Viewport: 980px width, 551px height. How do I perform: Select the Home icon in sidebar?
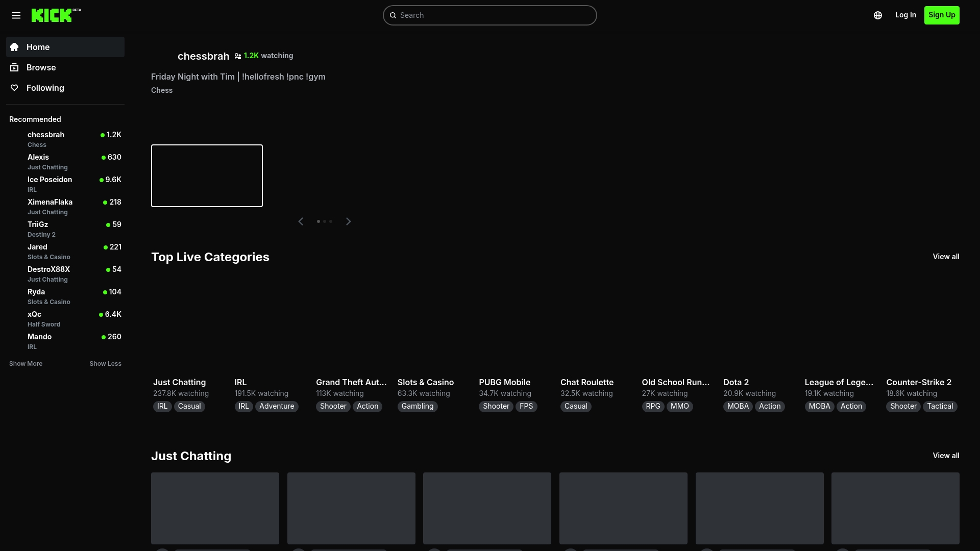15,46
